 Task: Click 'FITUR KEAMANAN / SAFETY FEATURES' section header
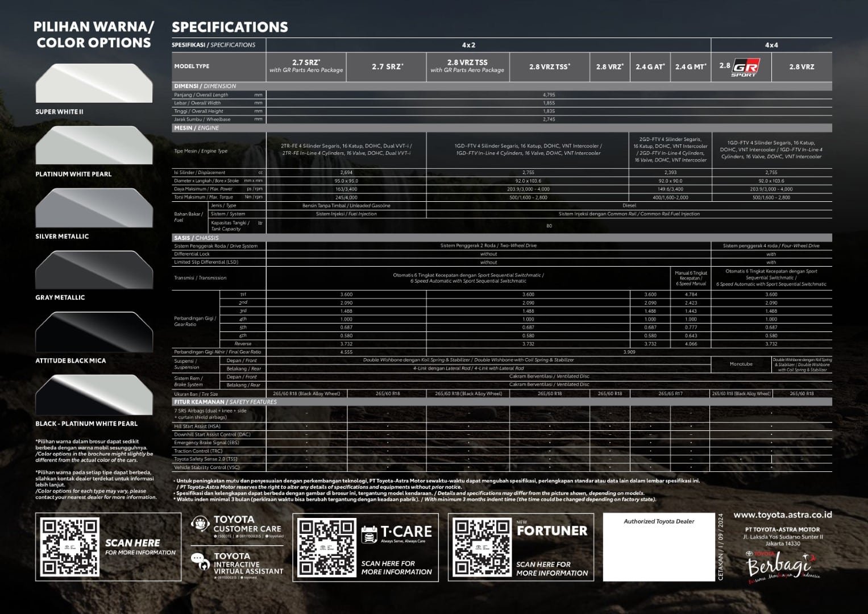[x=226, y=402]
